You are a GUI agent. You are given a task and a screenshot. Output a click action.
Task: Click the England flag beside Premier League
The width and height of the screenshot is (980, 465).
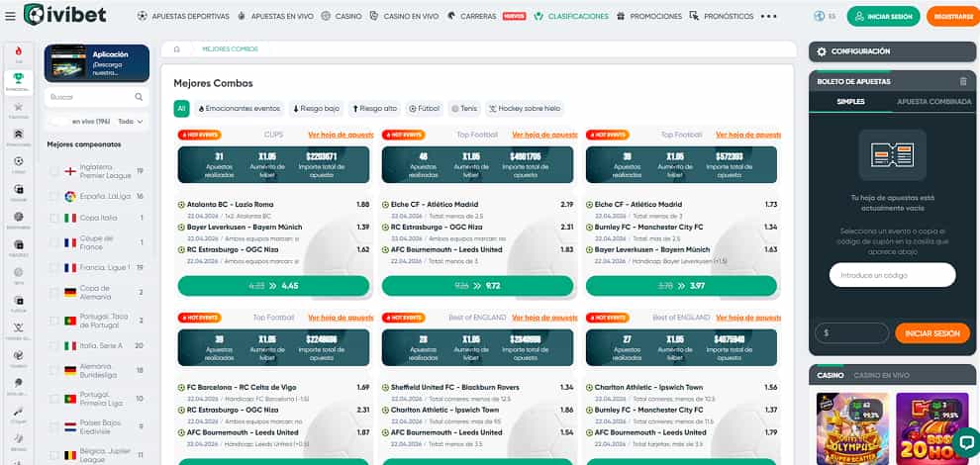(70, 171)
